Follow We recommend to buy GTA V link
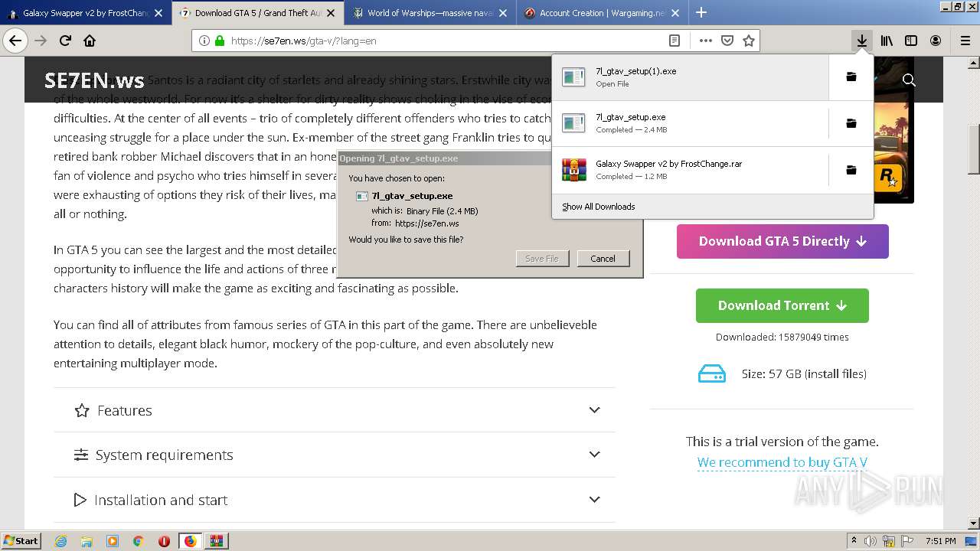 782,462
